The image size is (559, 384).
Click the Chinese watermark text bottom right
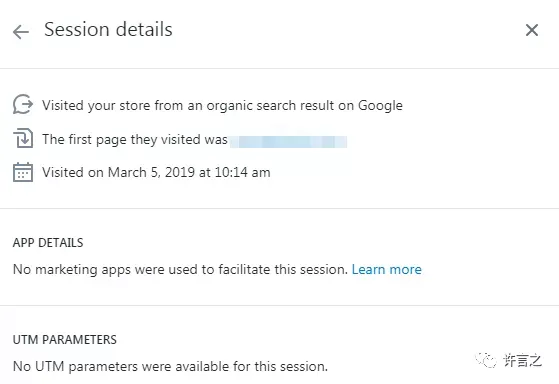pyautogui.click(x=523, y=360)
